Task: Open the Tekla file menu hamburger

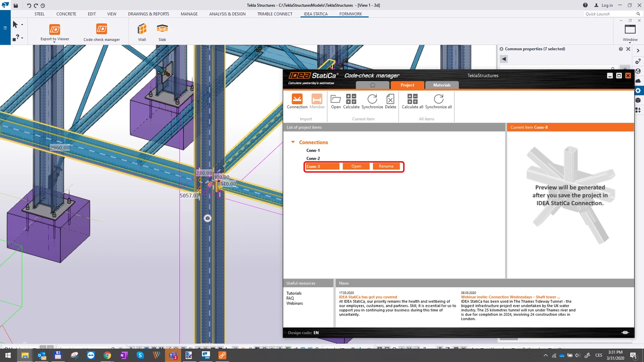Action: [x=5, y=28]
